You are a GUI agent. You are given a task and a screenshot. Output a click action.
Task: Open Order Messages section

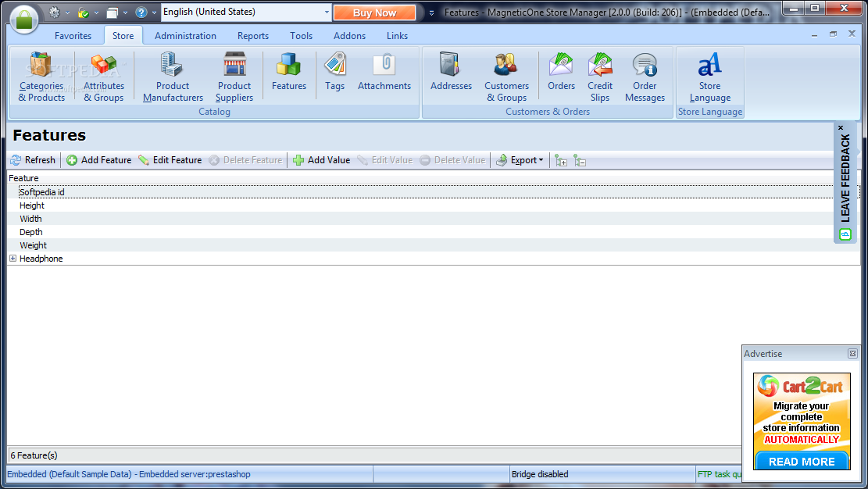[645, 77]
